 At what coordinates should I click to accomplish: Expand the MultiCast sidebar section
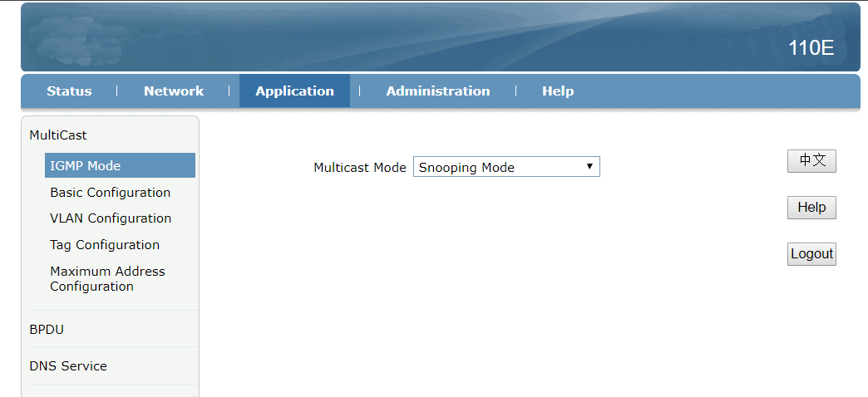click(58, 135)
